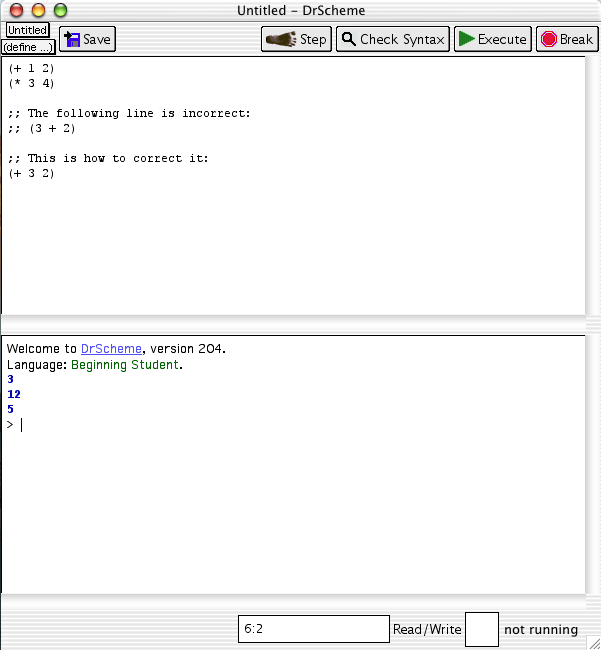Click the Untitled – DrScheme title bar text

(x=301, y=10)
